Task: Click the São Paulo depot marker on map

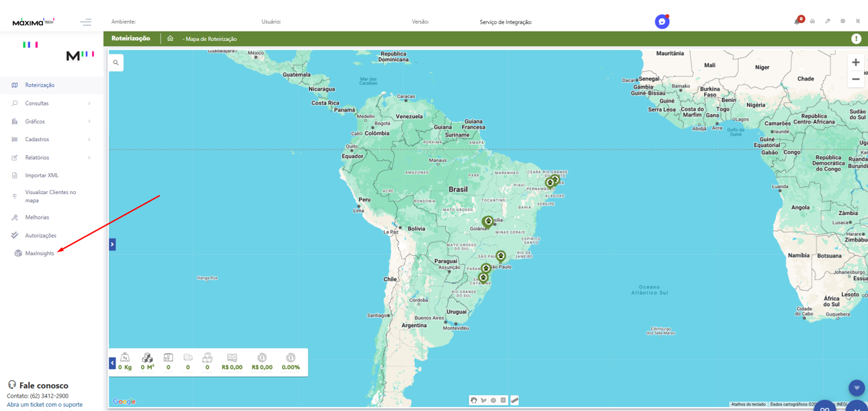Action: click(x=501, y=256)
